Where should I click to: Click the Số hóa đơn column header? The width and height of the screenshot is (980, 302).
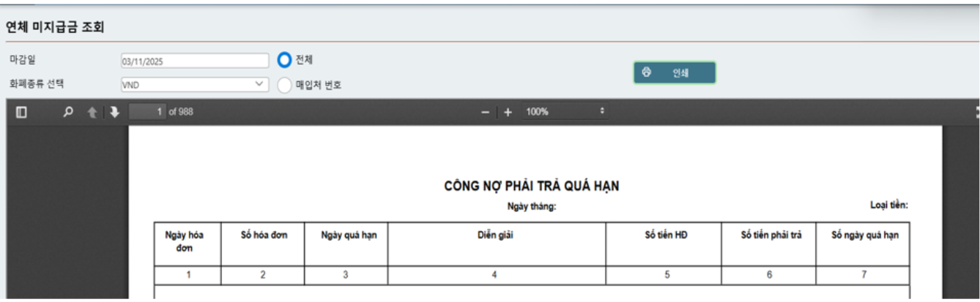click(263, 235)
